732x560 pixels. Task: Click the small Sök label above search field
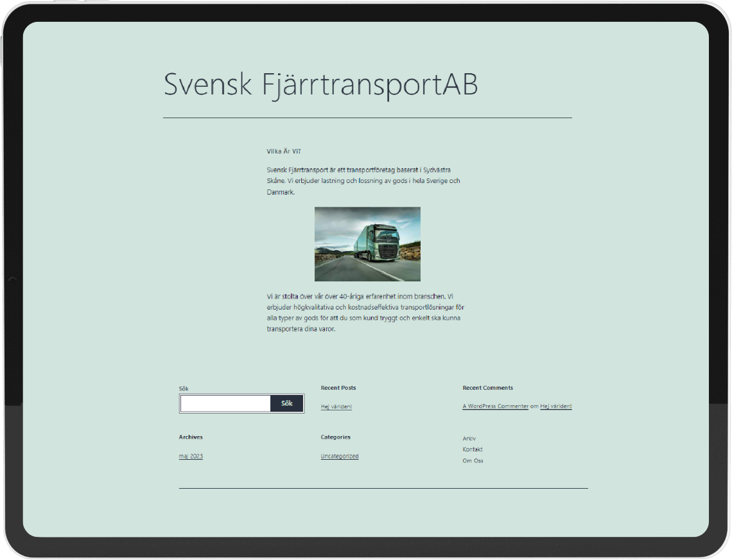tap(184, 389)
